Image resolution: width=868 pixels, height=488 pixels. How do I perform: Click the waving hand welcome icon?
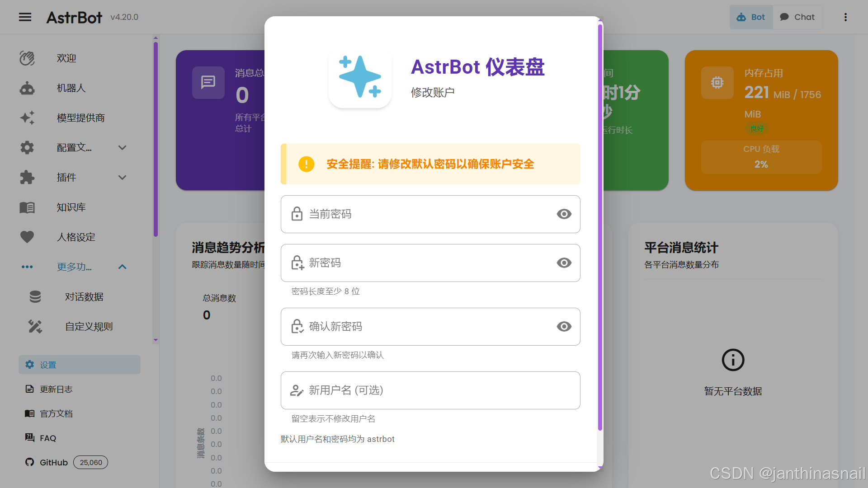pyautogui.click(x=27, y=58)
